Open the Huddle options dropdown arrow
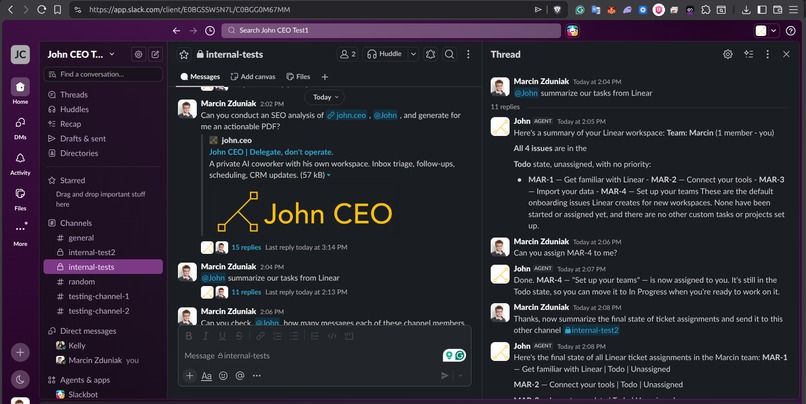The width and height of the screenshot is (806, 404). click(x=413, y=54)
